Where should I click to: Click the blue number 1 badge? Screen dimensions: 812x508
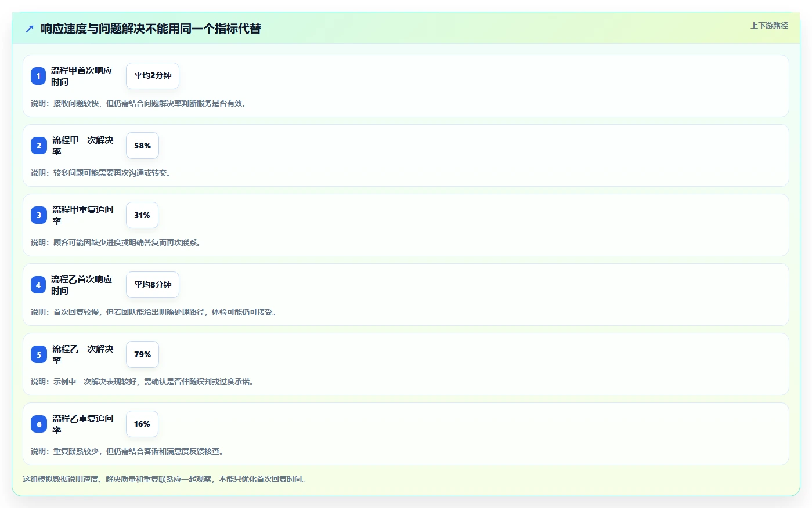coord(38,76)
